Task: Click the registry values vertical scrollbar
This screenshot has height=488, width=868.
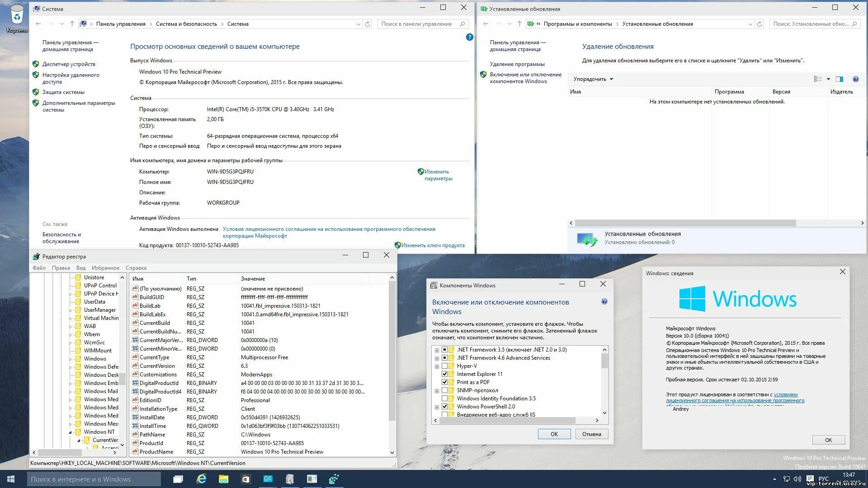Action: [392, 352]
